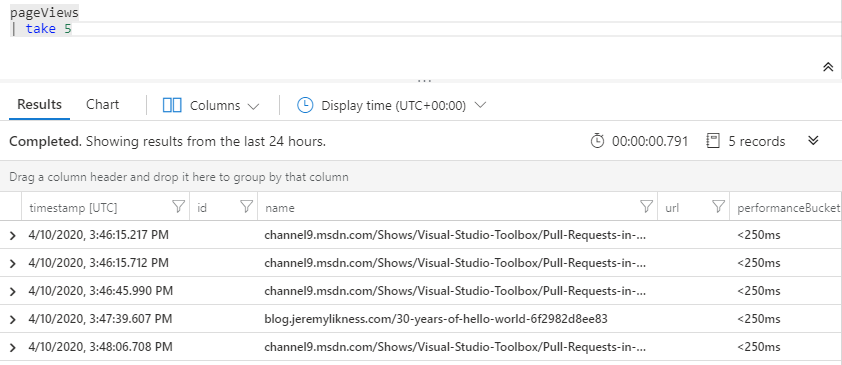This screenshot has width=842, height=365.
Task: Expand the results details double-down chevron
Action: tap(814, 141)
